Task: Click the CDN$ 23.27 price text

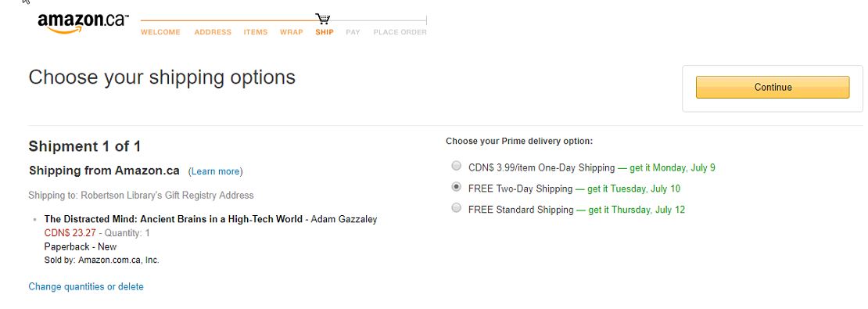Action: click(70, 233)
